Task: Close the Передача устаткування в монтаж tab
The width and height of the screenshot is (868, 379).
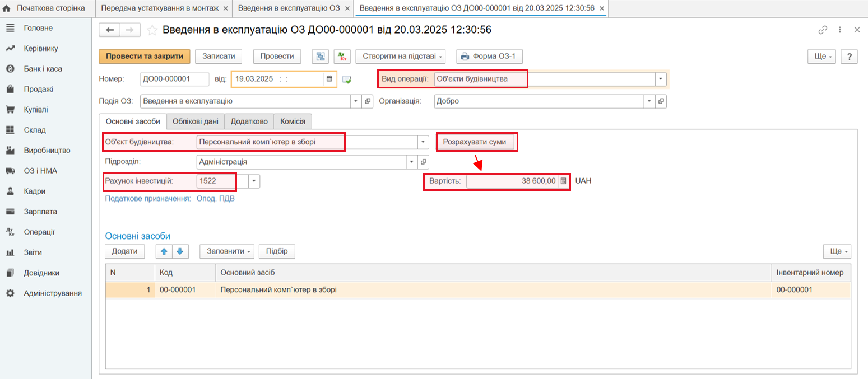Action: pos(225,8)
